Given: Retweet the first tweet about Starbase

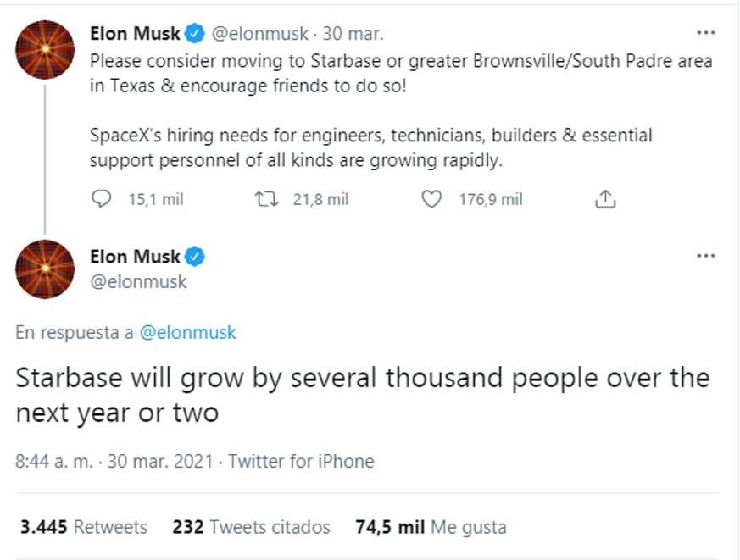Looking at the screenshot, I should click(265, 199).
